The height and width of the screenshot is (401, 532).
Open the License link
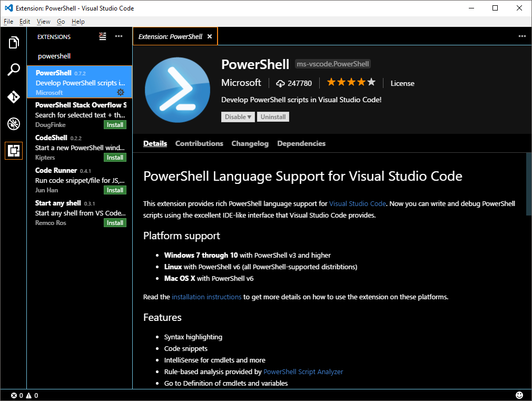[x=402, y=83]
